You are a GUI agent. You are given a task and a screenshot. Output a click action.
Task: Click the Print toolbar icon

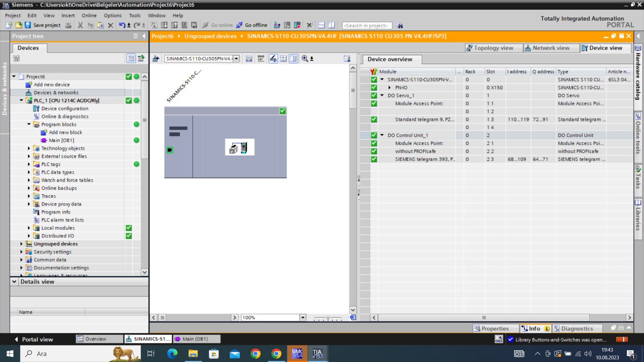[68, 25]
